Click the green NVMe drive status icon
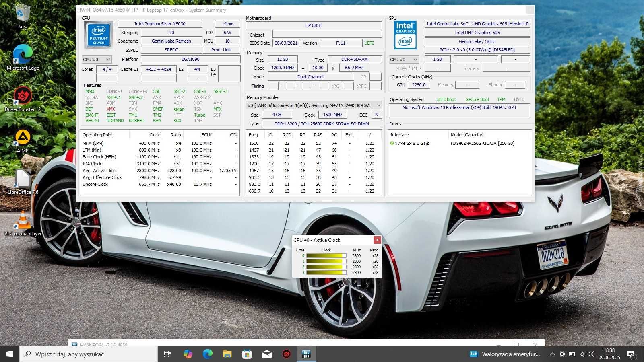Screen dimensions: 644x362 point(392,143)
